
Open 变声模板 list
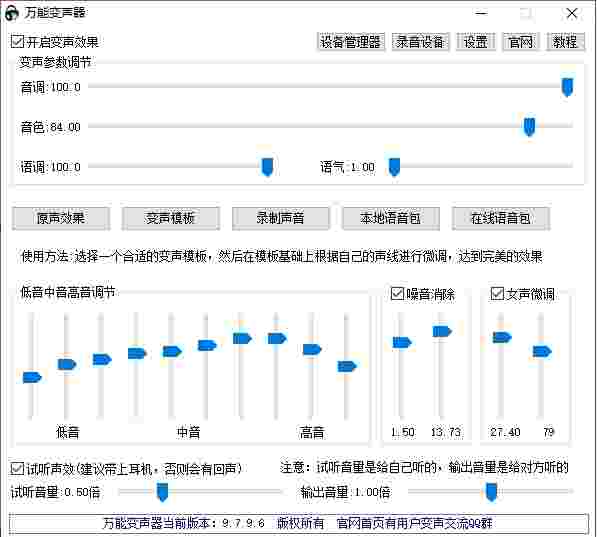click(170, 218)
